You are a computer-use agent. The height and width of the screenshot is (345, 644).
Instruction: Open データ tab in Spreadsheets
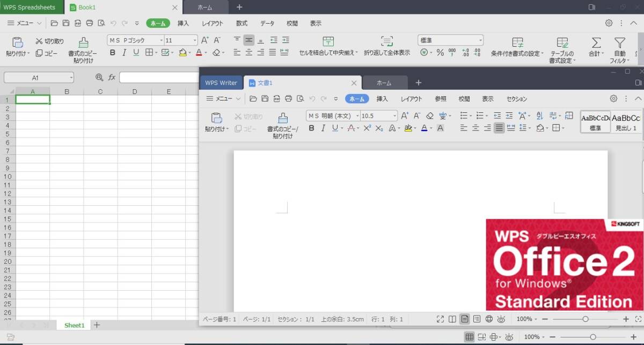(x=267, y=23)
